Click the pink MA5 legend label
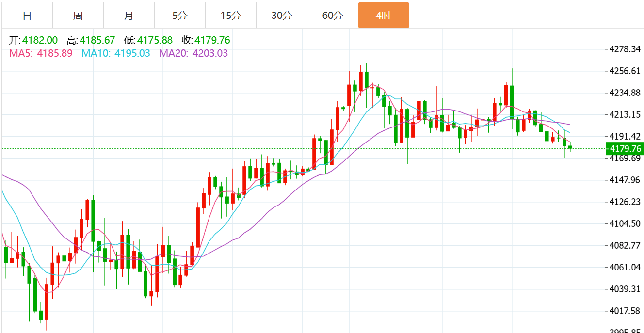This screenshot has height=333, width=644. tap(41, 53)
